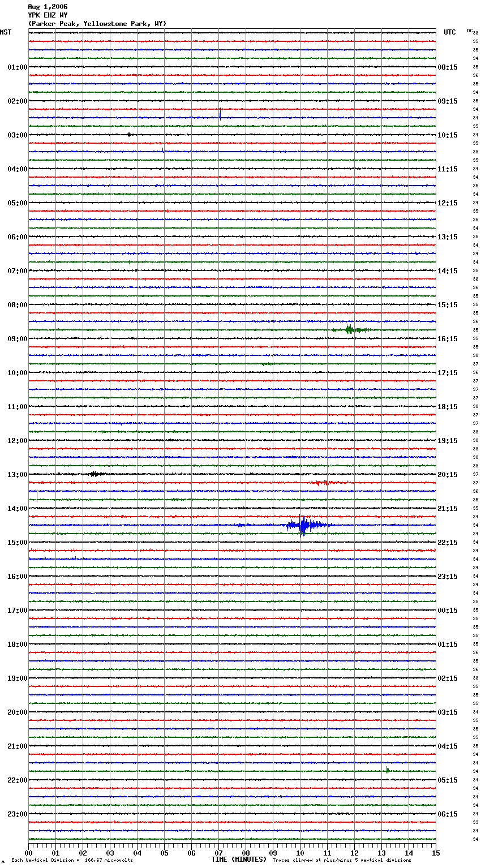Click minute '10' on the time axis

(x=300, y=853)
